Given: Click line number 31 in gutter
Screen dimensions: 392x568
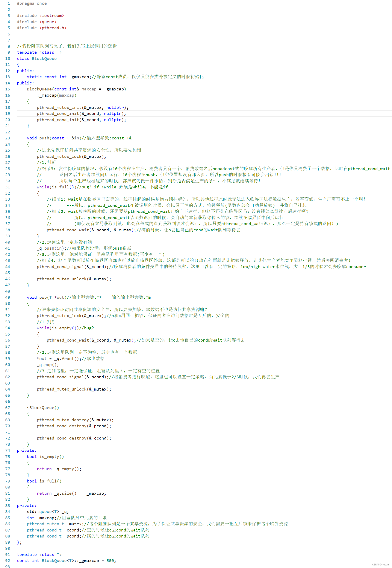Looking at the screenshot, I should pos(8,187).
